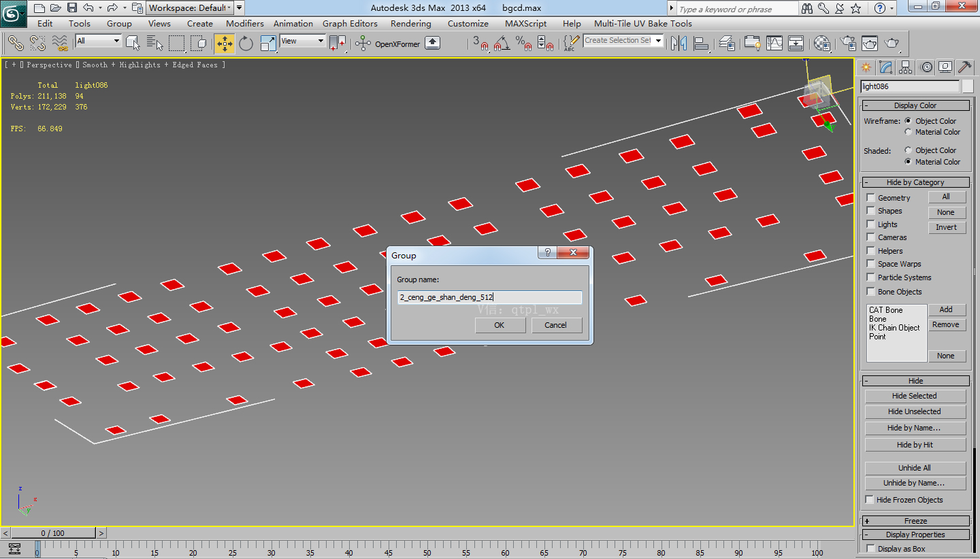Open Select by Name list icon
Image resolution: width=980 pixels, height=559 pixels.
tap(155, 44)
